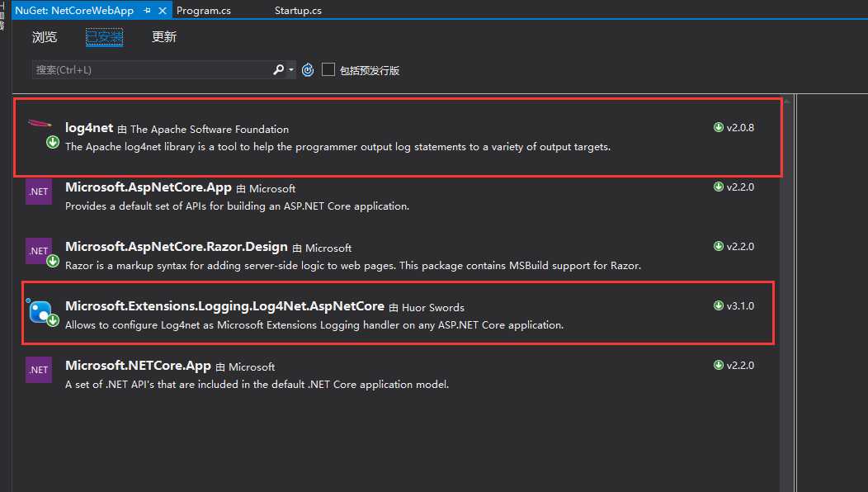Click the green version arrow on Microsoft.NETCore.App row
This screenshot has height=492, width=868.
click(x=719, y=365)
